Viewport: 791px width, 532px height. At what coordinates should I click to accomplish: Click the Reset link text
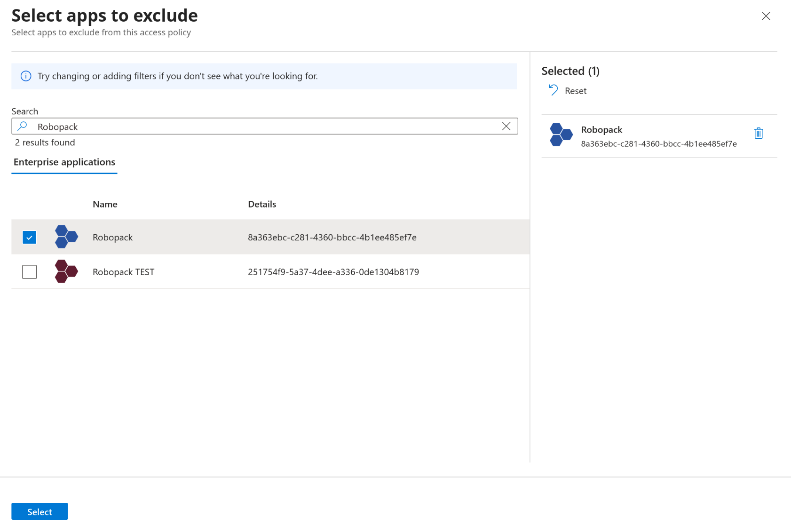coord(576,91)
